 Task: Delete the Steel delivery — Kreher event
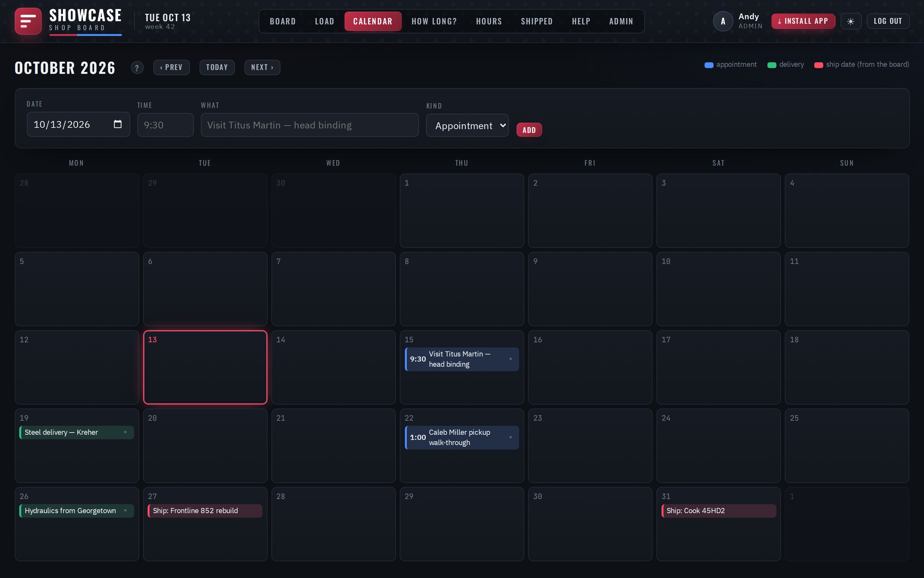click(x=125, y=432)
